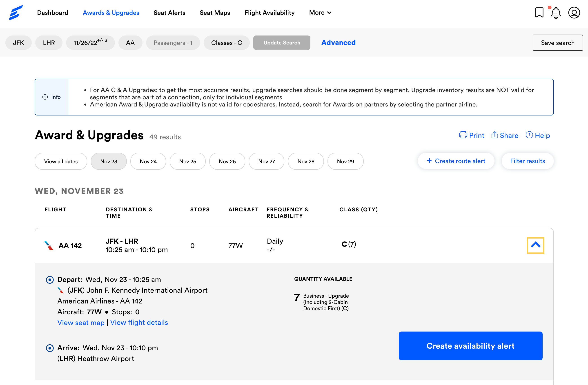The width and height of the screenshot is (588, 385).
Task: Collapse AA 142 details with the chevron
Action: (x=536, y=245)
